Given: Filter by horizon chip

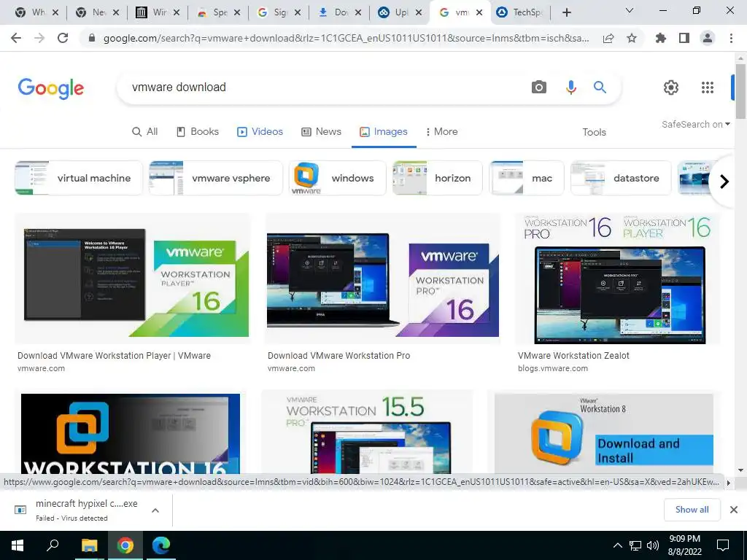Looking at the screenshot, I should tap(438, 178).
